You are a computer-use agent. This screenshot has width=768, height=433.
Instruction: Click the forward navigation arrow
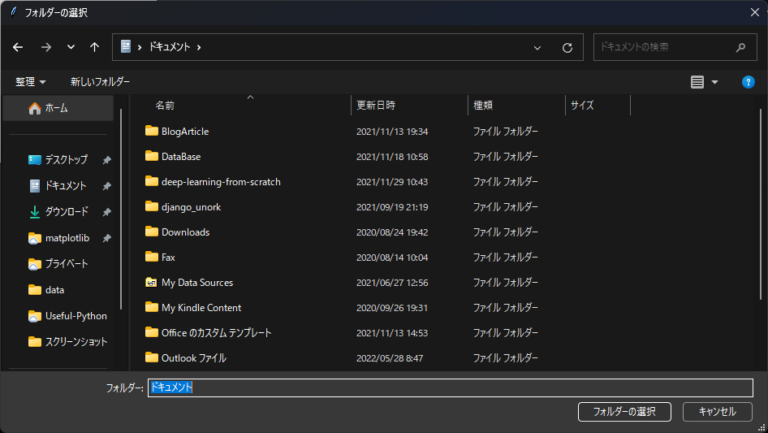[46, 47]
